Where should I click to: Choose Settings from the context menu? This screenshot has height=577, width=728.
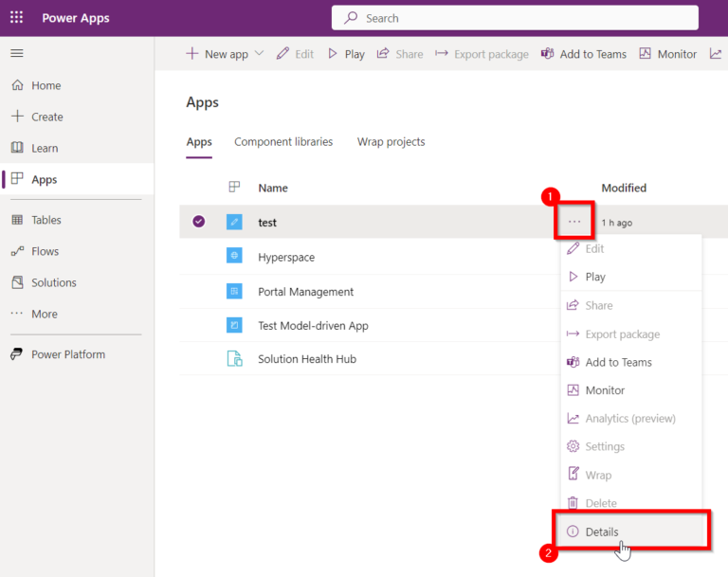[631, 446]
